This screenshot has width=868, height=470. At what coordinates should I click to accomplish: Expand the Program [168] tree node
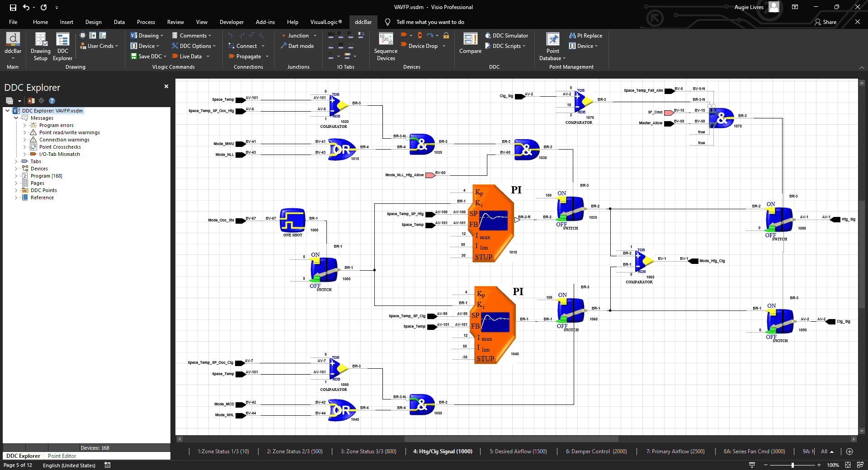[16, 176]
